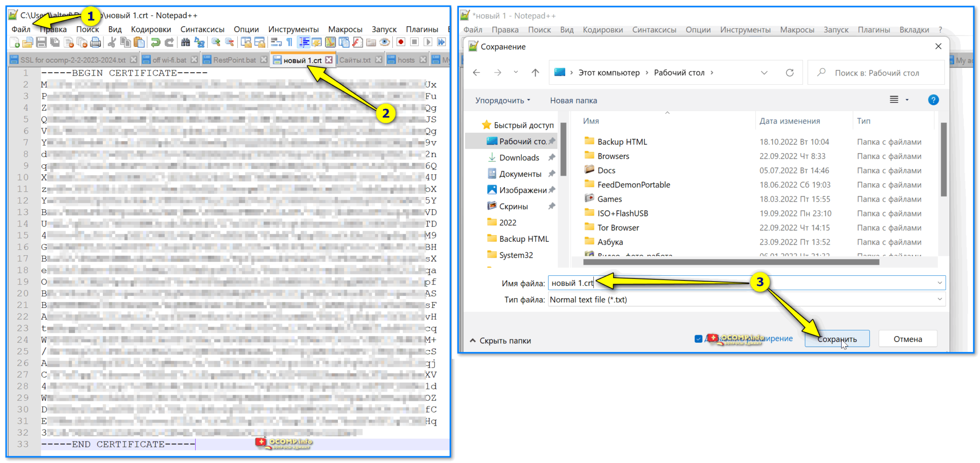Sort files by the Имя column header

tap(591, 121)
